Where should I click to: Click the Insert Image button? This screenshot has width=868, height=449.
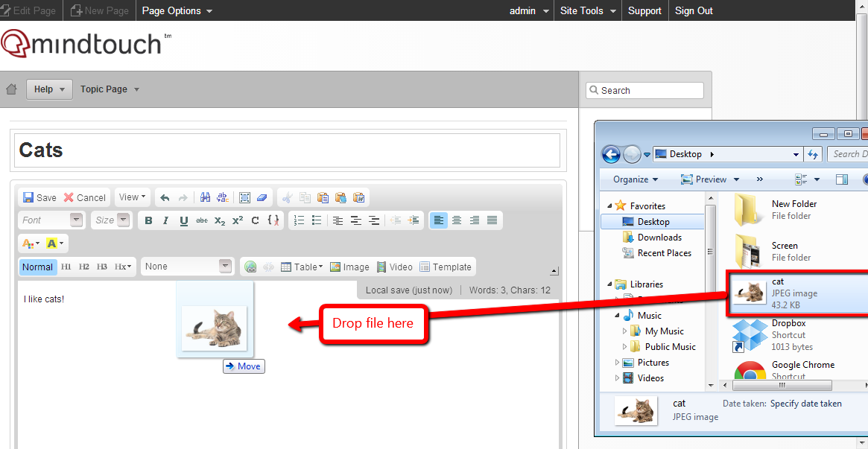click(x=349, y=267)
